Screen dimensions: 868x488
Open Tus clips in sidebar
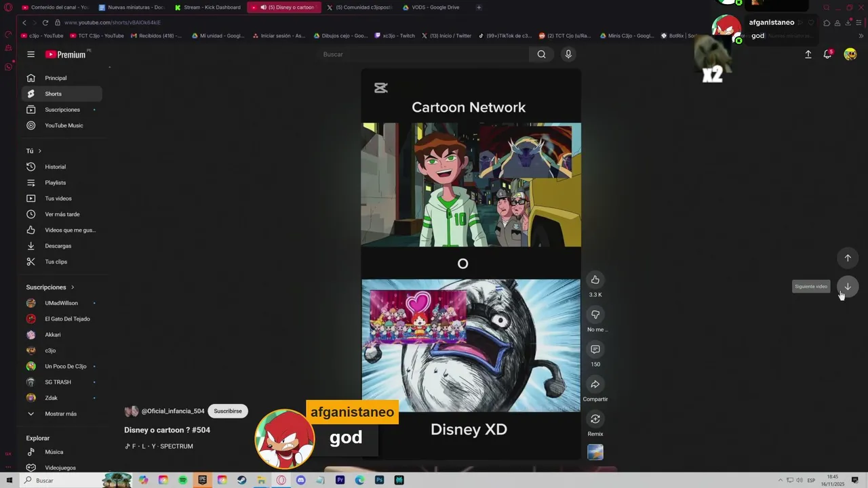click(62, 262)
